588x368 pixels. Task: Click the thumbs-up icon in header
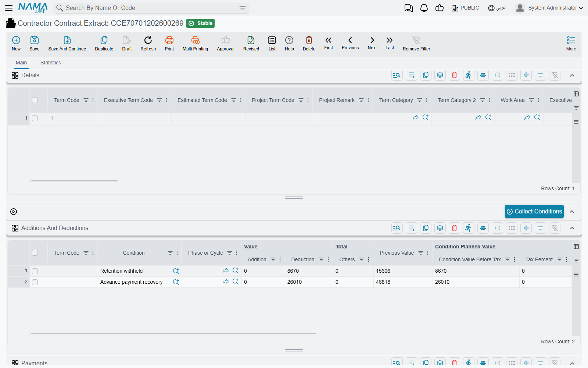coord(440,8)
